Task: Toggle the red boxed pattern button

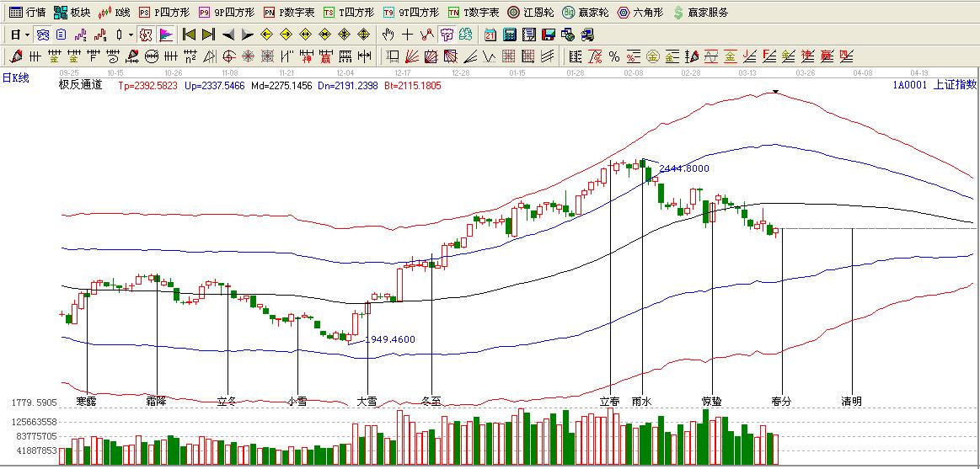Action: click(144, 35)
